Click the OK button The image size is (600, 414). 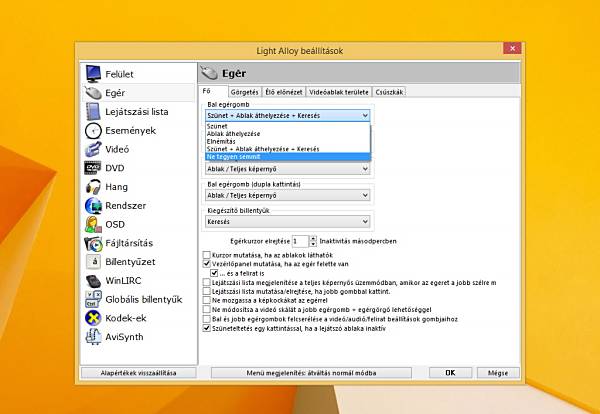coord(450,373)
